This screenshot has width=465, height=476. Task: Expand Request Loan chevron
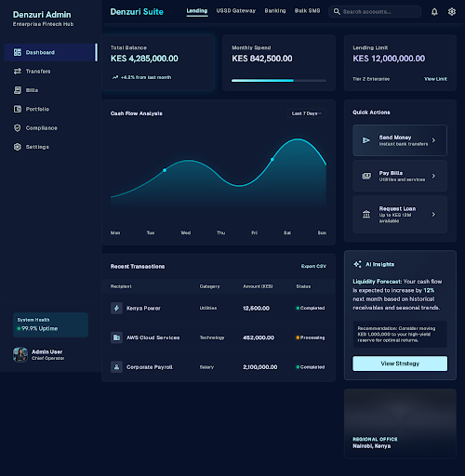coord(433,214)
